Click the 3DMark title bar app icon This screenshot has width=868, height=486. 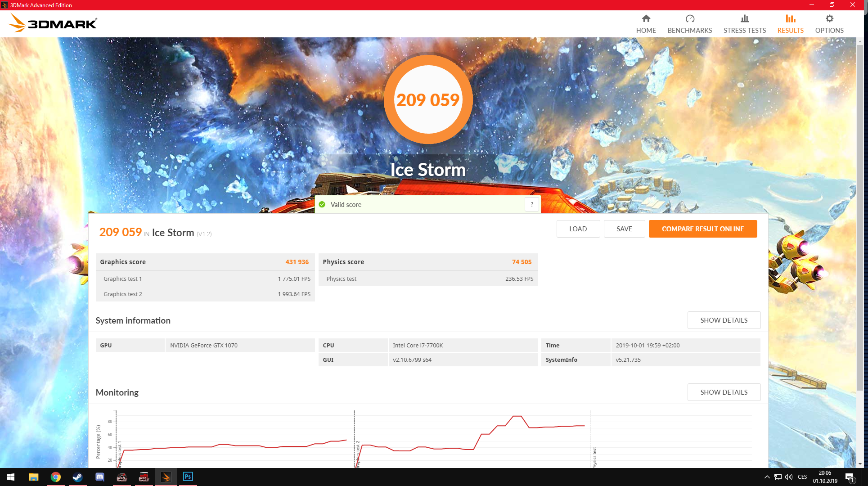coord(4,5)
